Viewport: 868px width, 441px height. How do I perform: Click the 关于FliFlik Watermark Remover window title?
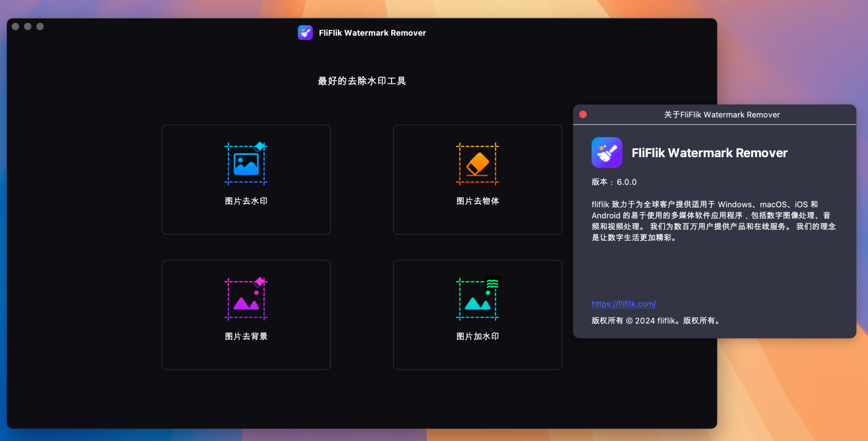tap(722, 114)
